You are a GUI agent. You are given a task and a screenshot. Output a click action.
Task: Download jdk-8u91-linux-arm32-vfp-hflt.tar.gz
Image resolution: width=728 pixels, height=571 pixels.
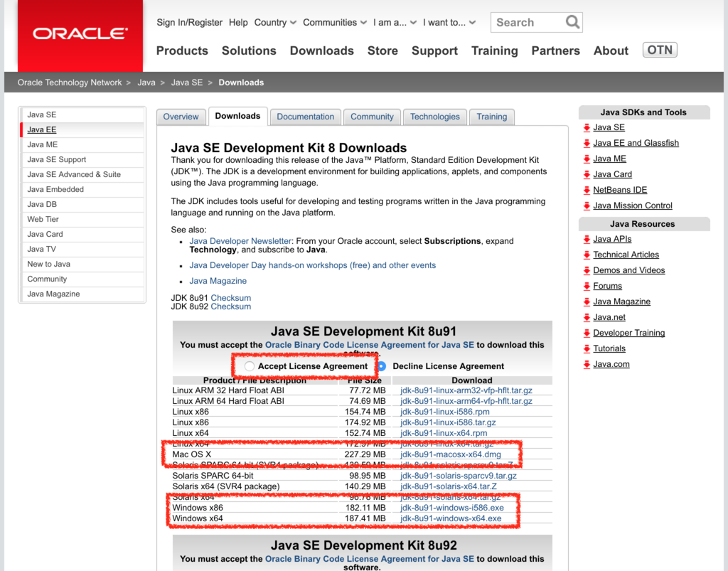coord(466,390)
